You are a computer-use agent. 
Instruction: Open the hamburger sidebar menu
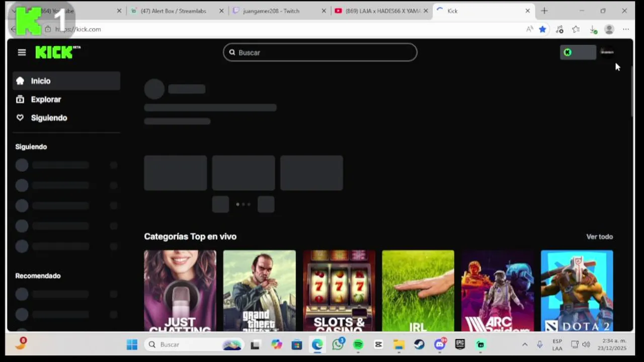pyautogui.click(x=22, y=52)
